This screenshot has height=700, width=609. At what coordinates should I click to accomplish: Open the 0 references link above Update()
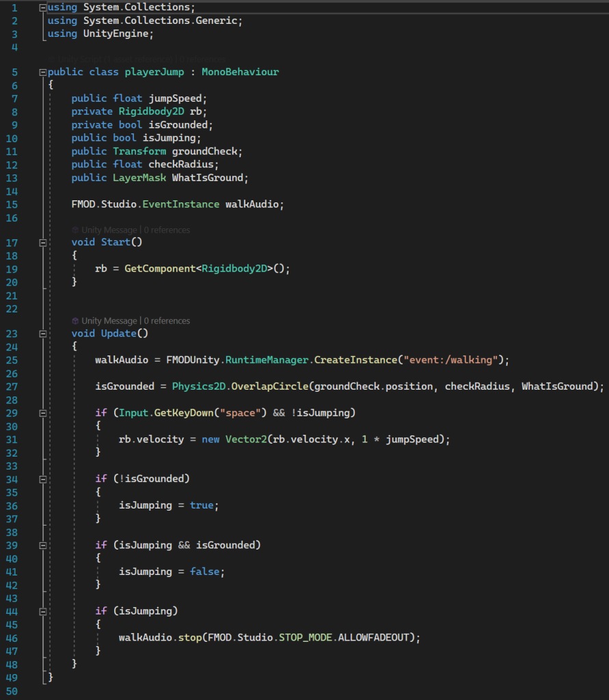tap(167, 321)
